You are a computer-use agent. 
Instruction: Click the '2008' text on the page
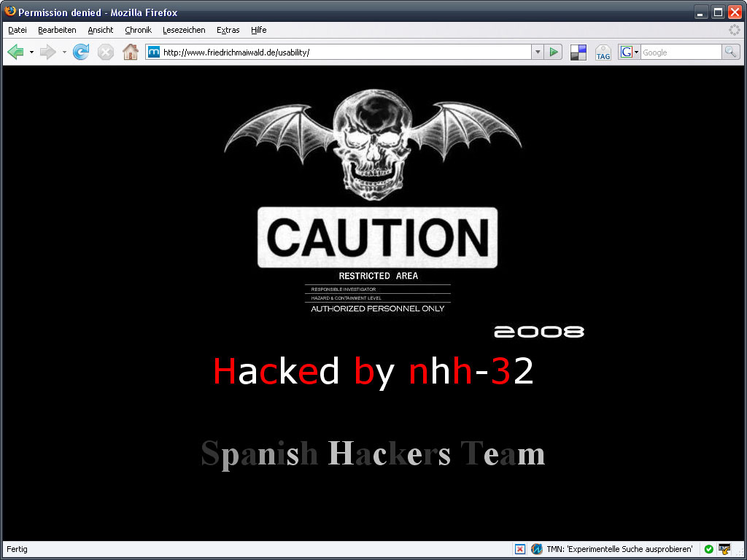[539, 332]
